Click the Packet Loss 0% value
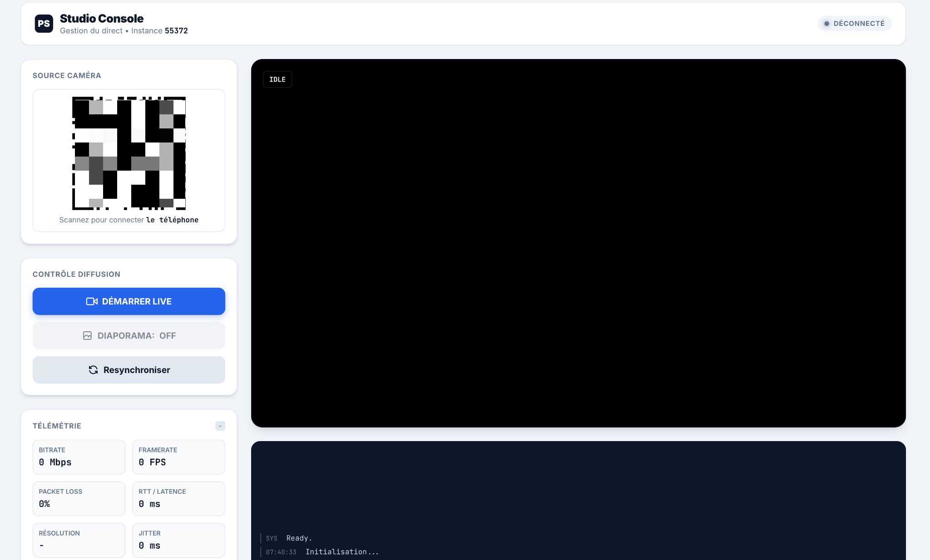 click(45, 504)
